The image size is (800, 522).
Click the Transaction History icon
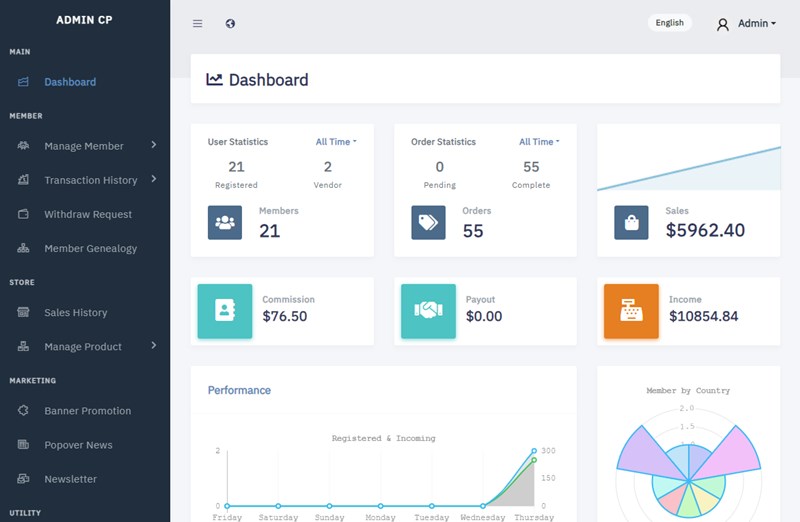tap(23, 180)
